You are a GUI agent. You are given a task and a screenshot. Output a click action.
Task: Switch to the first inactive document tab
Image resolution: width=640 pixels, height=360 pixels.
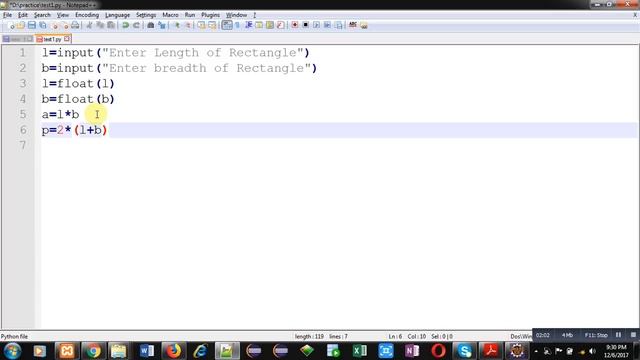click(17, 39)
